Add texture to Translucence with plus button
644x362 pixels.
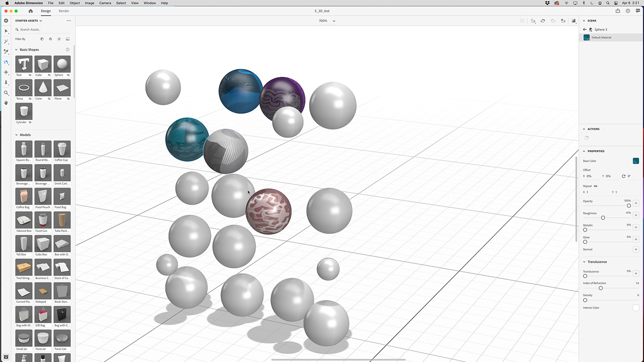[636, 273]
